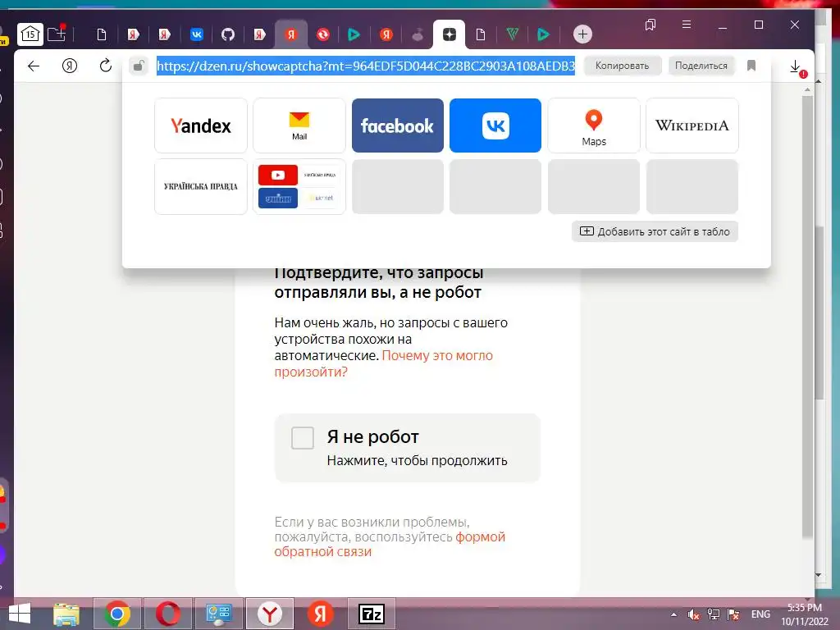Switch to the gray flask icon tab
The width and height of the screenshot is (840, 630).
[x=418, y=34]
